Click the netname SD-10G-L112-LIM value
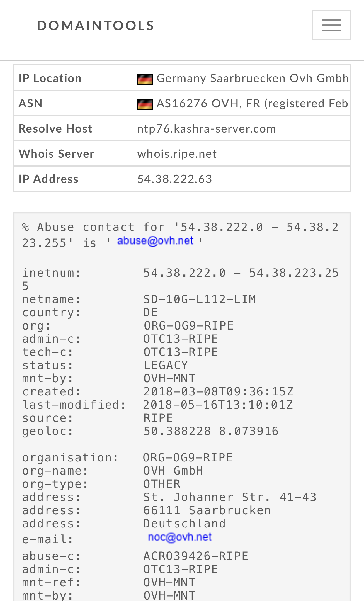The width and height of the screenshot is (364, 601). [x=200, y=299]
